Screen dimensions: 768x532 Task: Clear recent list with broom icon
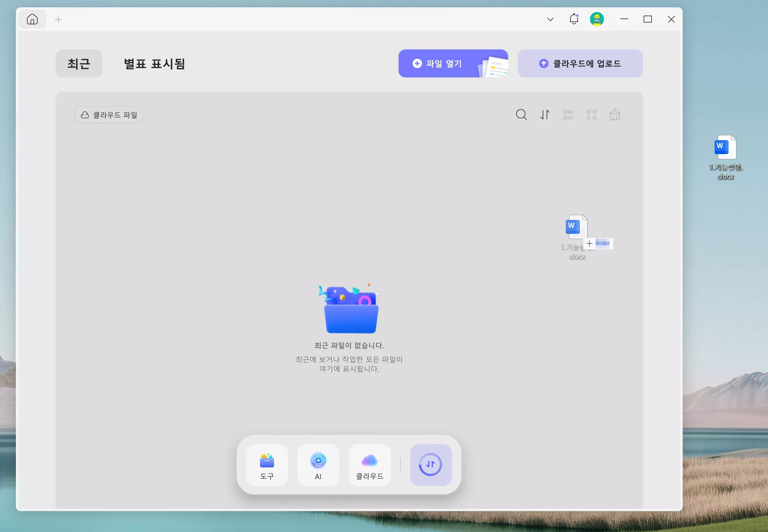[x=615, y=115]
